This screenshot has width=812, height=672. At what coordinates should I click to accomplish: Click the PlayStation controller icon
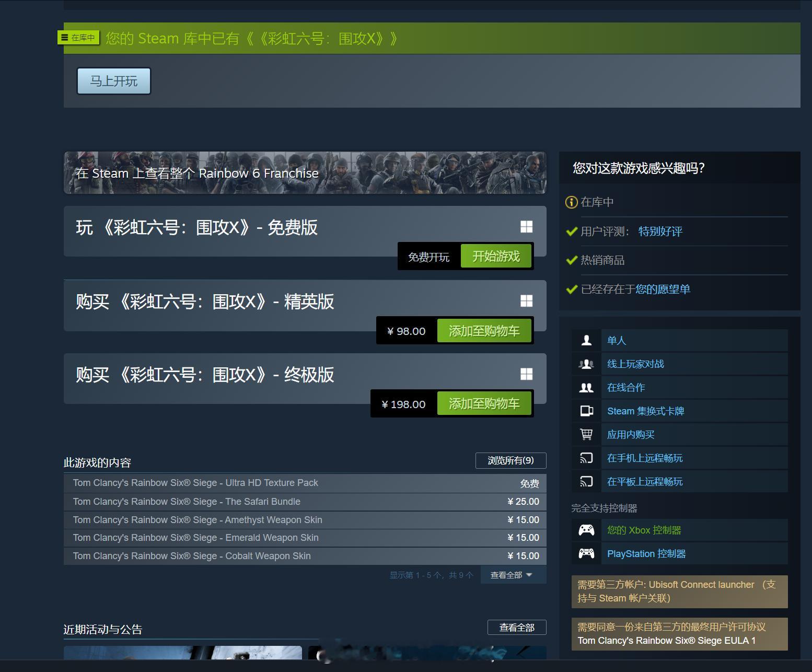(586, 553)
